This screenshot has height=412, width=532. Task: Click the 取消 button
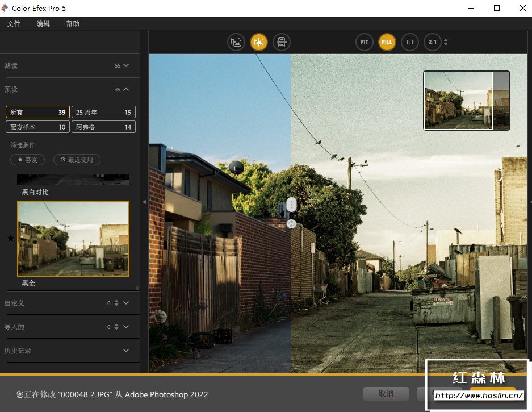[x=386, y=394]
